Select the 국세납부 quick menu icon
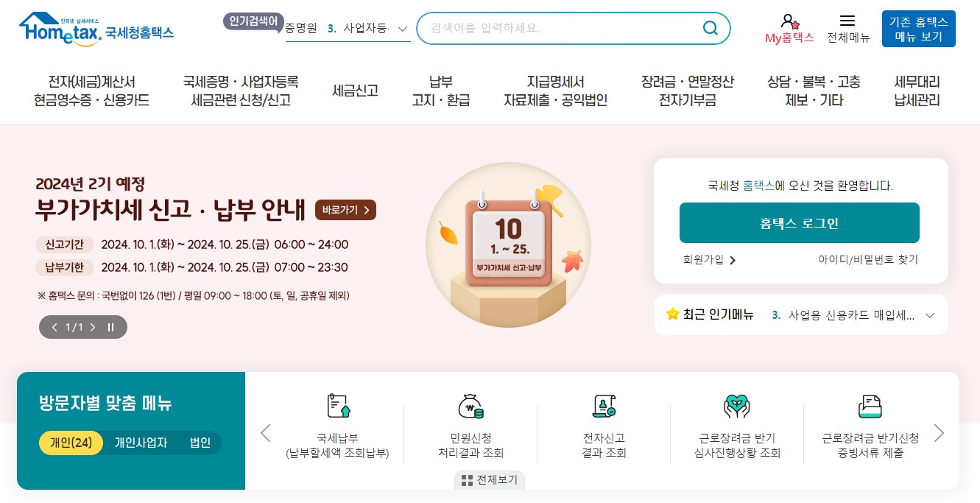This screenshot has width=980, height=503. tap(339, 406)
